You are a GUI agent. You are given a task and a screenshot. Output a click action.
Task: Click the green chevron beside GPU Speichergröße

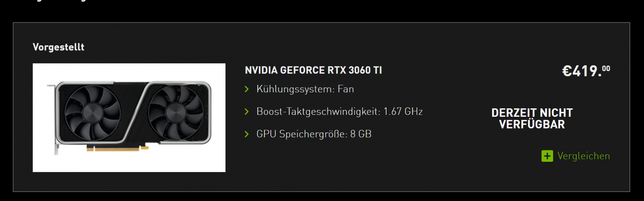pos(247,134)
